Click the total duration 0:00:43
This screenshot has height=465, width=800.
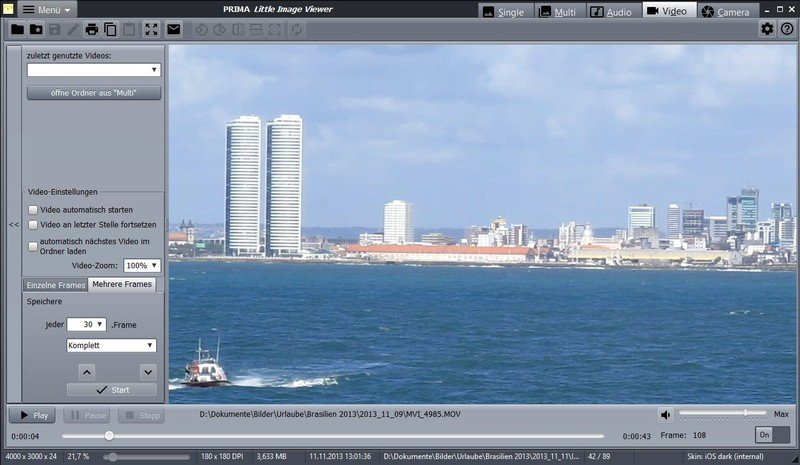(636, 436)
